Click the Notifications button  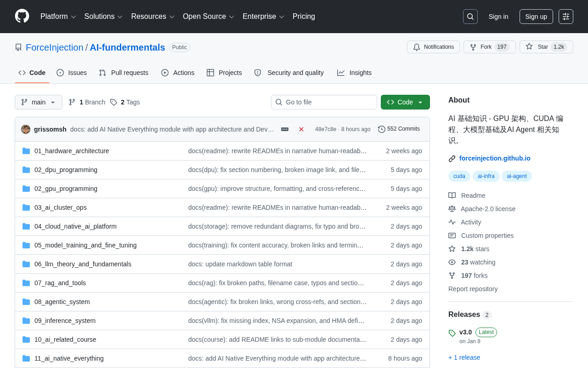[433, 47]
